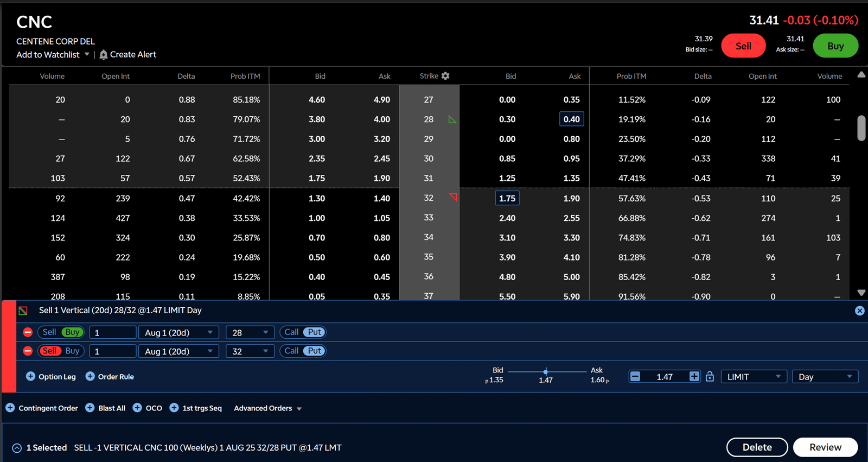Click the bid-ask price slider handle
The width and height of the screenshot is (868, 462).
pos(546,371)
